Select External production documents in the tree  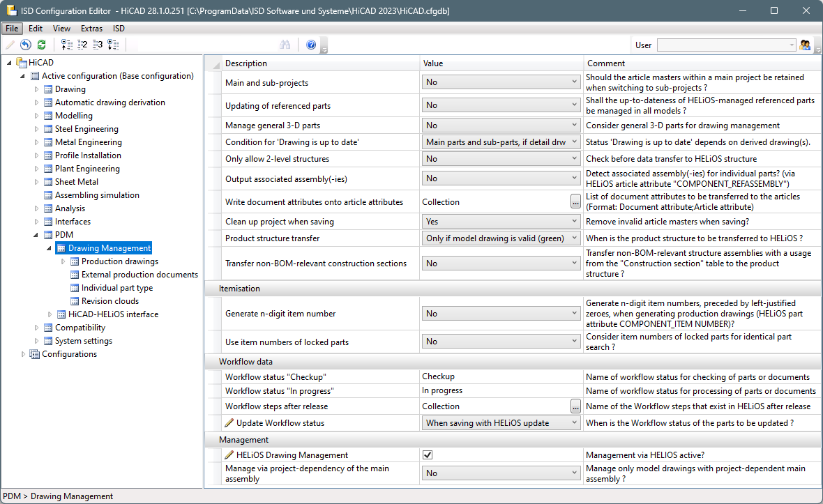tap(139, 275)
